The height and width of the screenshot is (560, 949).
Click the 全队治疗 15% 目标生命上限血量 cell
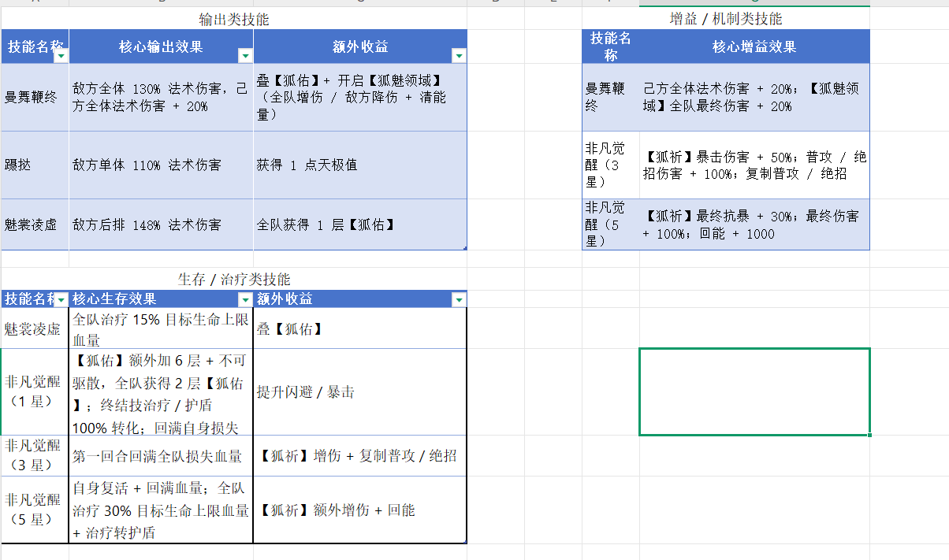coord(162,328)
